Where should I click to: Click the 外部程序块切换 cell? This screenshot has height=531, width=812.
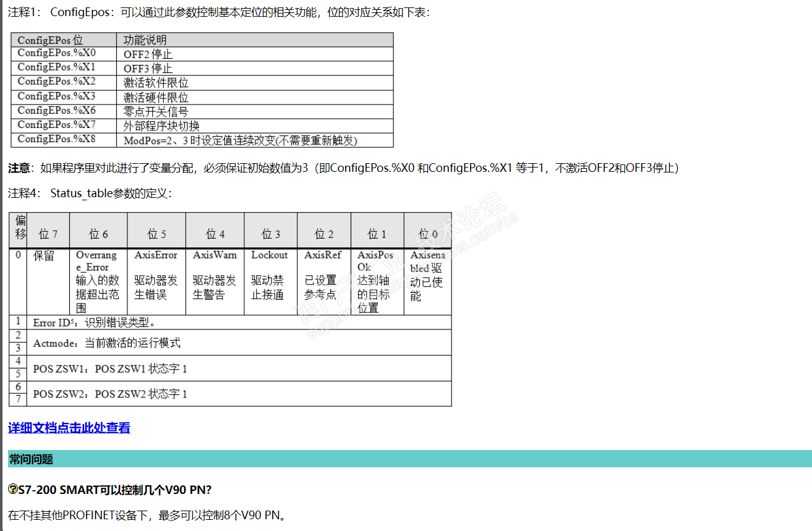click(255, 125)
